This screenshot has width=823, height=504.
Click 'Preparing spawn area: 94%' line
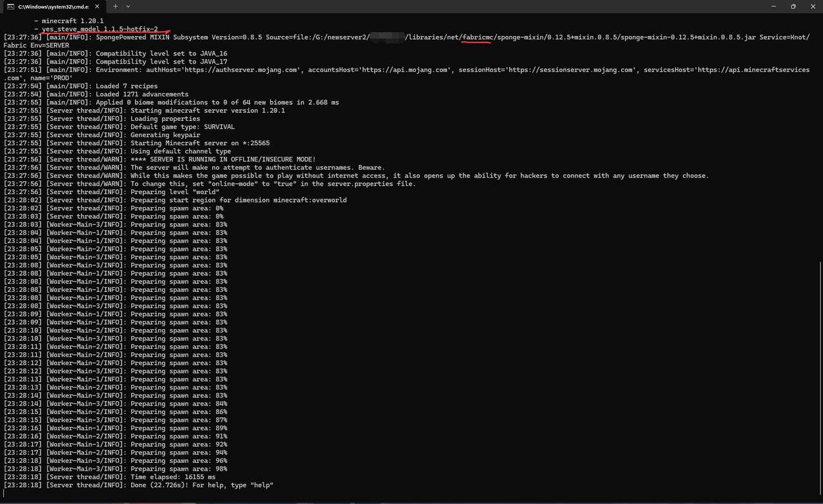point(115,453)
